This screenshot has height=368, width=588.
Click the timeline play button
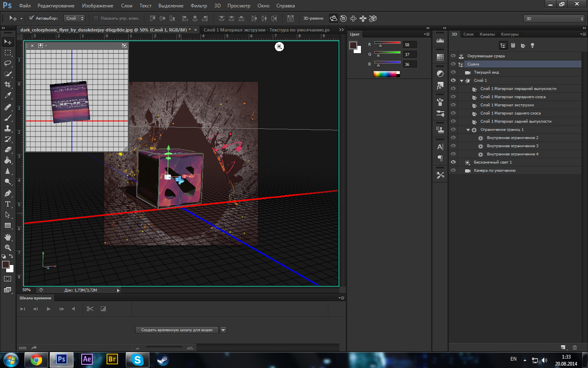(49, 309)
